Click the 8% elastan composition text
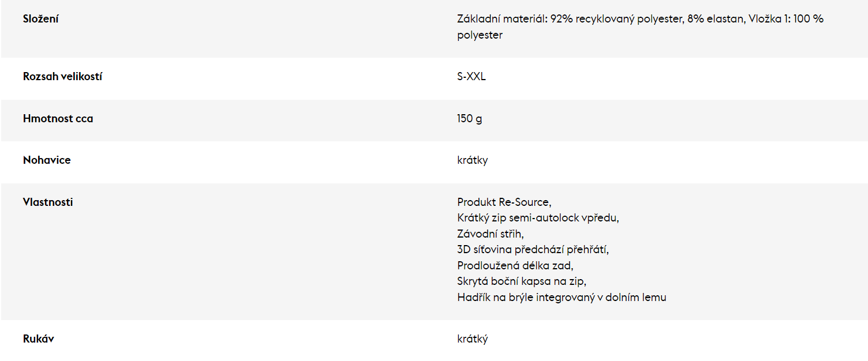Viewport: 868px width, 361px height. point(714,19)
